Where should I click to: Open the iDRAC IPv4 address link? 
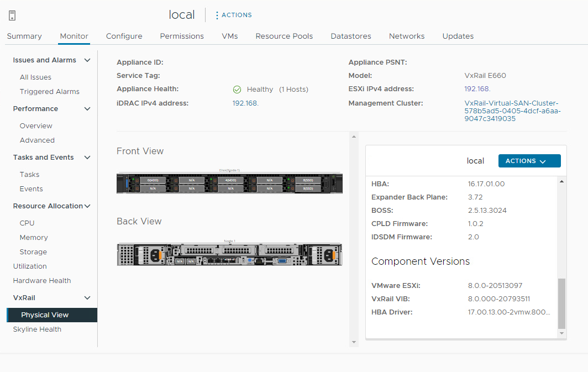coord(245,103)
